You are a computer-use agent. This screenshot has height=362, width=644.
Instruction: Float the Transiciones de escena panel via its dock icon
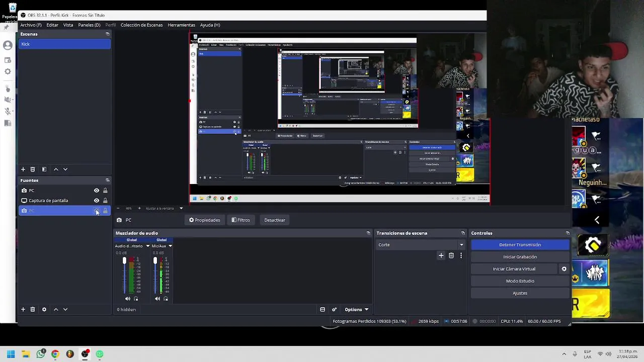[x=463, y=233]
